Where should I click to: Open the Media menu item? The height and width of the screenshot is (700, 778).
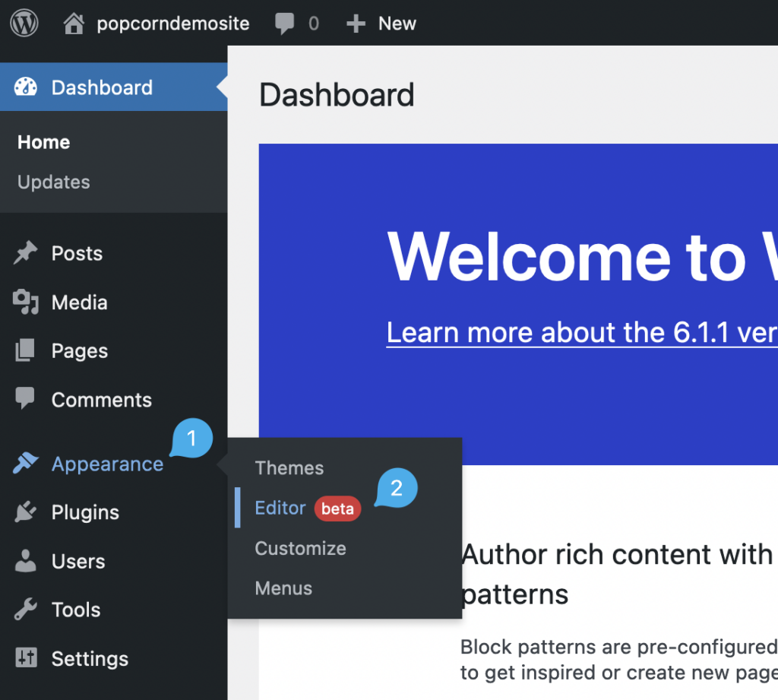point(79,302)
